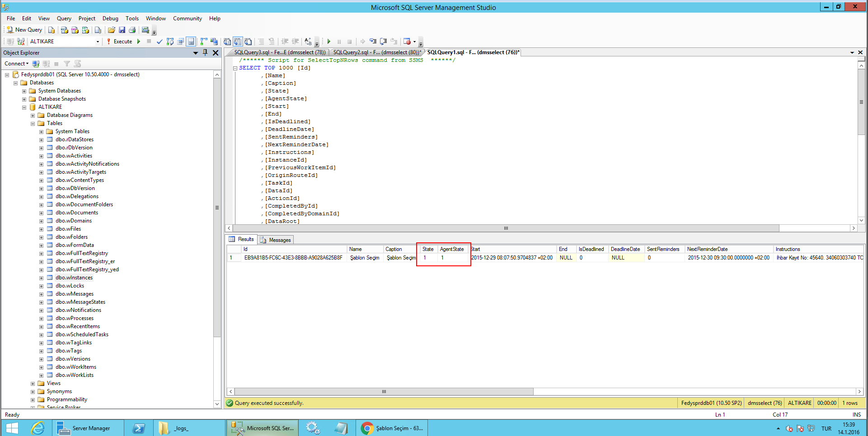Click the Database Engine Query icon
Screen dimensions: 868x436
52,30
